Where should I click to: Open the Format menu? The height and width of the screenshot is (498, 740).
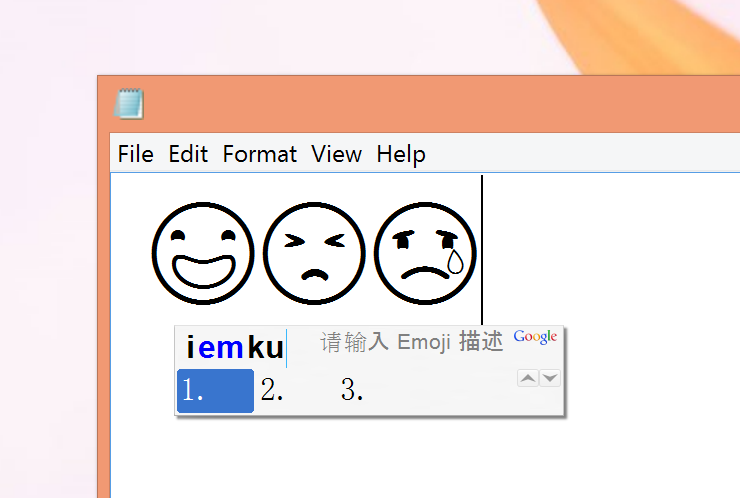pyautogui.click(x=260, y=154)
